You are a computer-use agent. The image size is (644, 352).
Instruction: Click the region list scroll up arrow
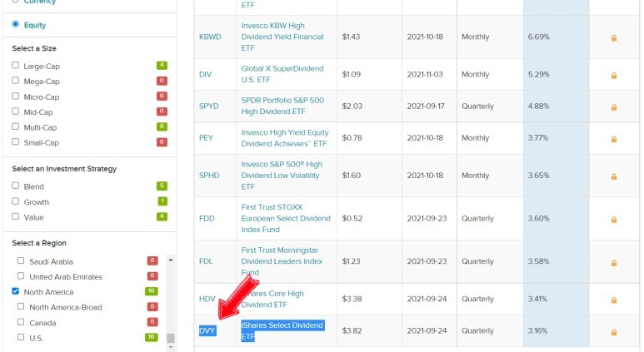[x=171, y=260]
